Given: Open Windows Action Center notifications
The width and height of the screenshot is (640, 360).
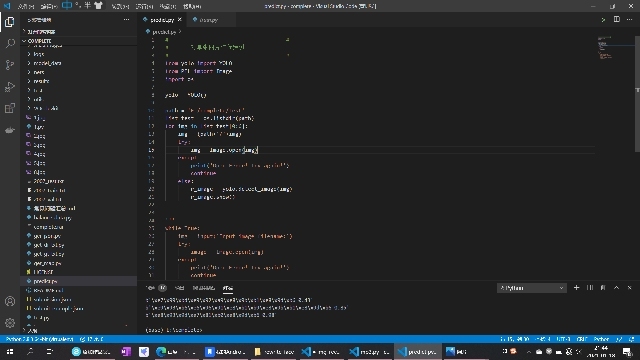Looking at the screenshot, I should pyautogui.click(x=627, y=351).
